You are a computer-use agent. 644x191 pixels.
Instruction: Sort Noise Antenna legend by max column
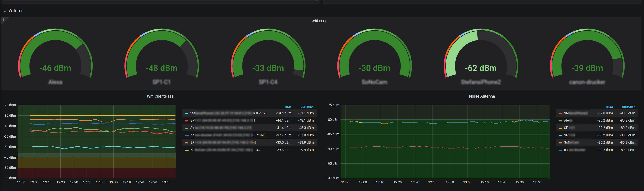pyautogui.click(x=609, y=106)
